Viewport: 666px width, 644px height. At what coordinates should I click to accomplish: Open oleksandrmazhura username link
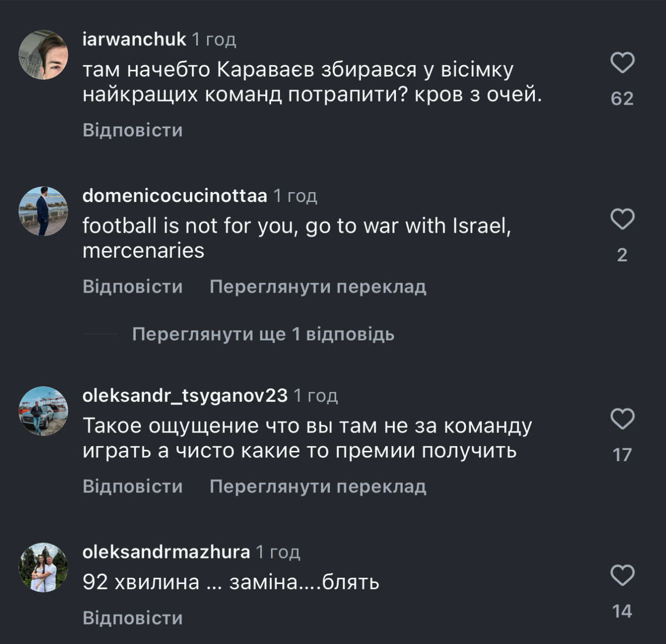click(x=166, y=552)
